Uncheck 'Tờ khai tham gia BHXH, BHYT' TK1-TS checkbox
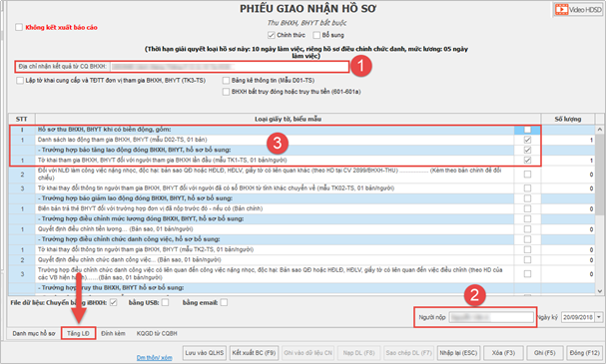Image resolution: width=606 pixels, height=364 pixels. pos(527,160)
